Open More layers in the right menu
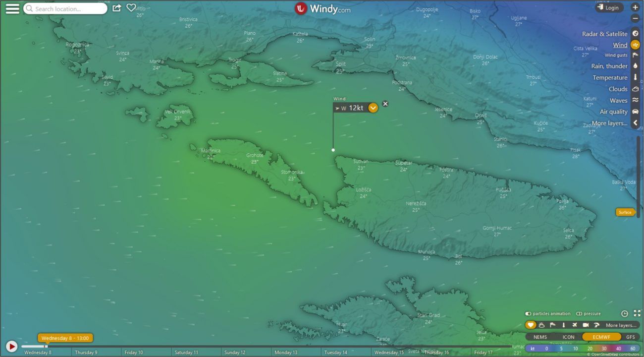This screenshot has width=644, height=357. point(609,123)
